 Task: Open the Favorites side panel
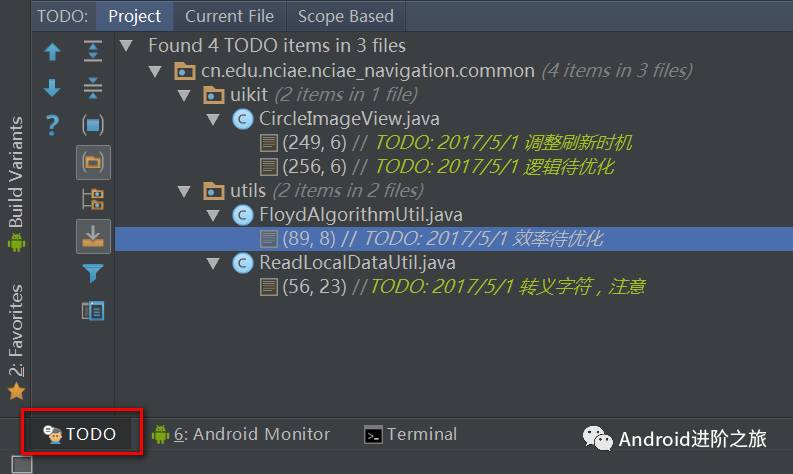click(16, 341)
